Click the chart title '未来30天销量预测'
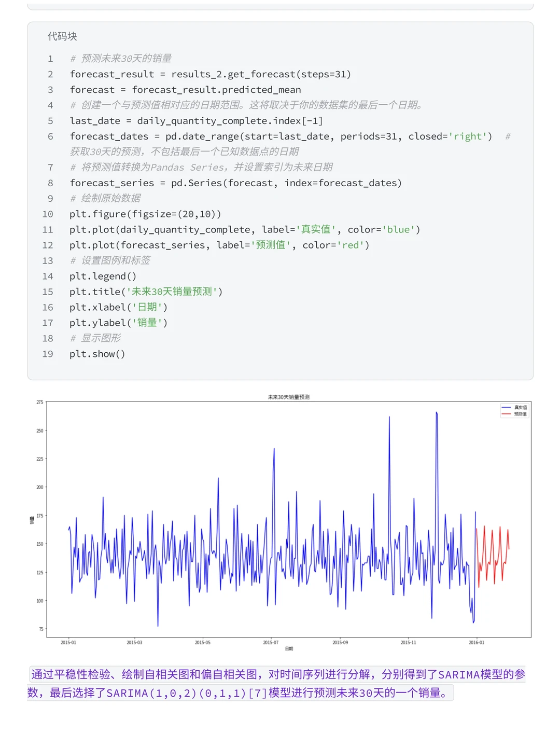 pyautogui.click(x=289, y=397)
